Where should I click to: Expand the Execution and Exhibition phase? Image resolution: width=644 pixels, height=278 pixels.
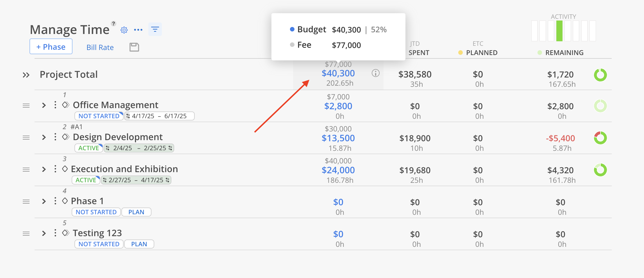pos(44,169)
